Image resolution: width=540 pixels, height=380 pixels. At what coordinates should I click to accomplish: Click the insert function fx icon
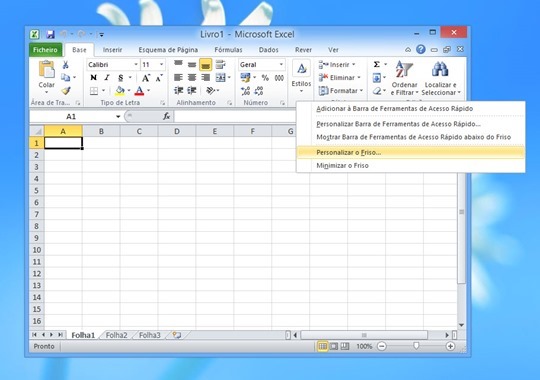click(167, 116)
